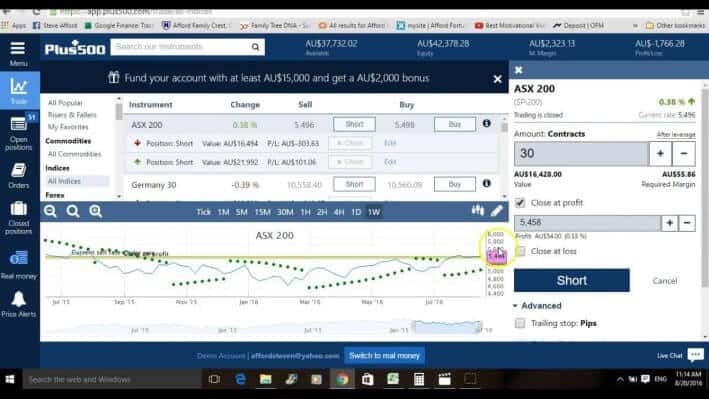Click the instruments search field
Viewport: 709px width, 399px height.
pos(181,47)
